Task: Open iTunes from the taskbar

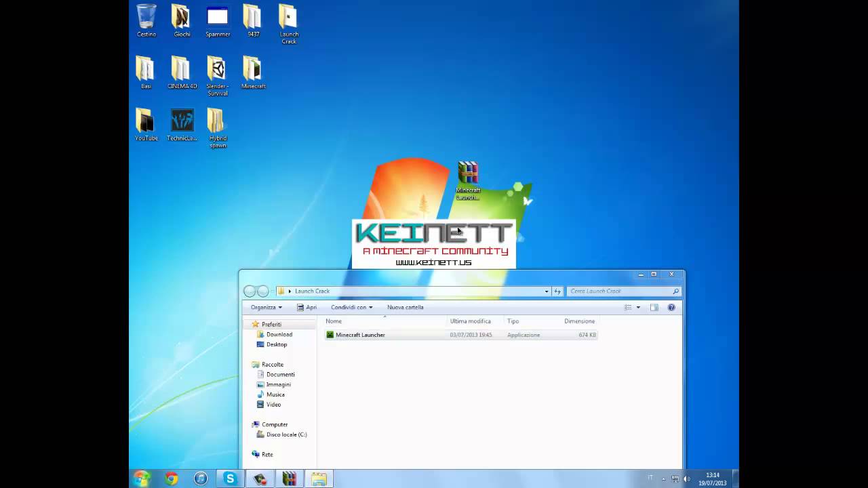Action: [x=201, y=479]
